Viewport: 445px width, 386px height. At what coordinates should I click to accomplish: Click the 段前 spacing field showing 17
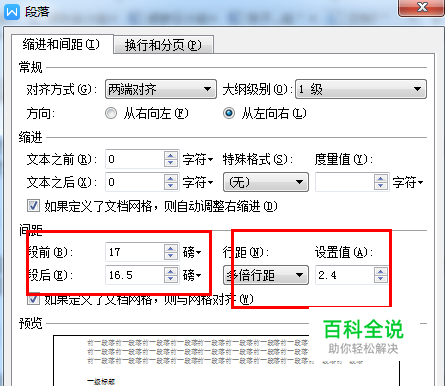[x=135, y=252]
